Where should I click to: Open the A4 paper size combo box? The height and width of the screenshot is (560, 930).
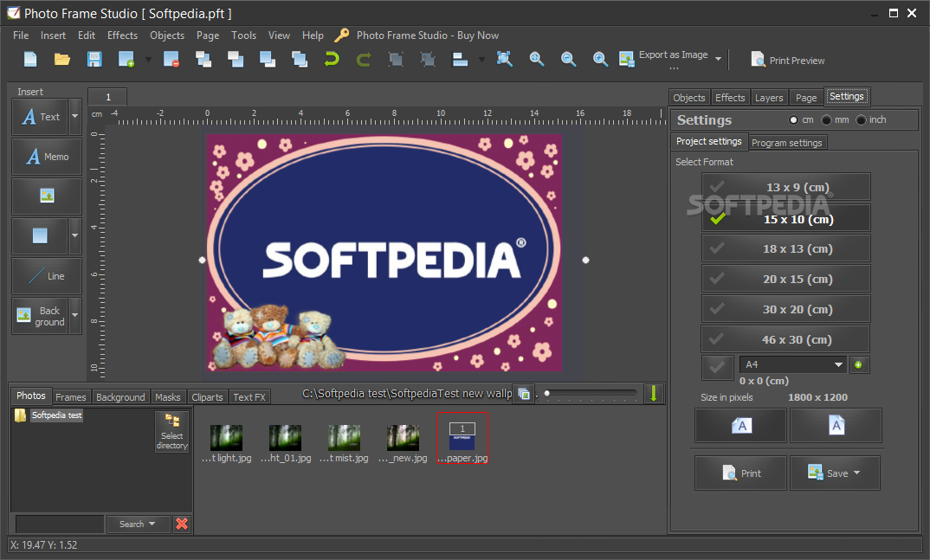tap(793, 364)
